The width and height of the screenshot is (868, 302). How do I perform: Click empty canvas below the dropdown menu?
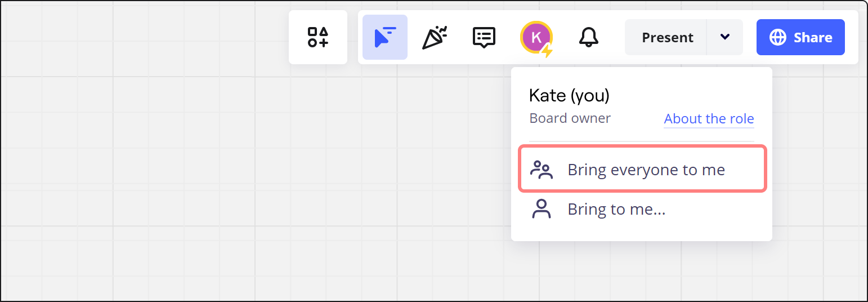click(642, 270)
